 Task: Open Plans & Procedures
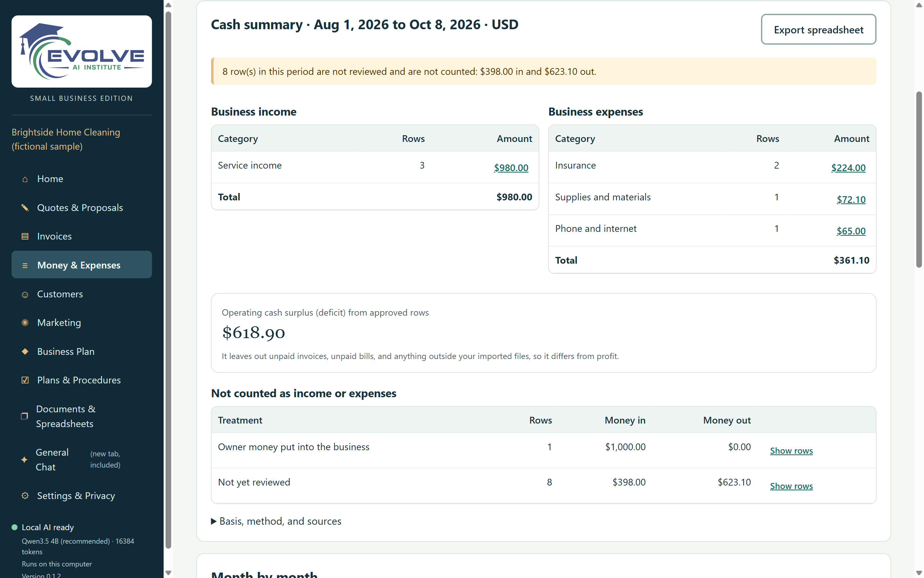(82, 380)
